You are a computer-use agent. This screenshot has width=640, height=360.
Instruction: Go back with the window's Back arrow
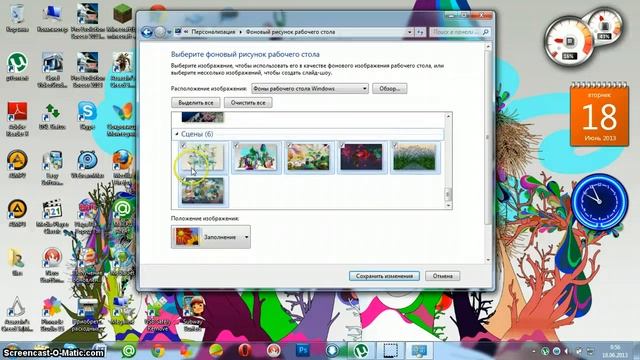click(x=147, y=32)
